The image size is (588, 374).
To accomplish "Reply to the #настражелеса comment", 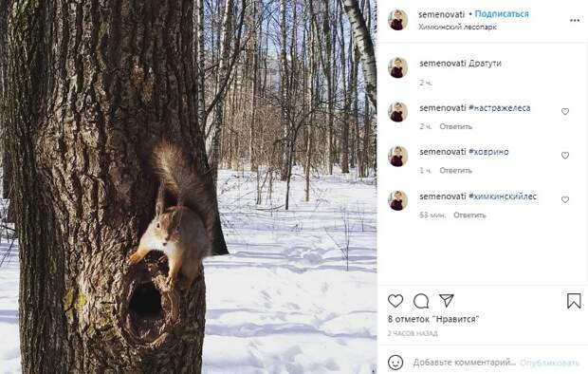I will click(x=455, y=126).
